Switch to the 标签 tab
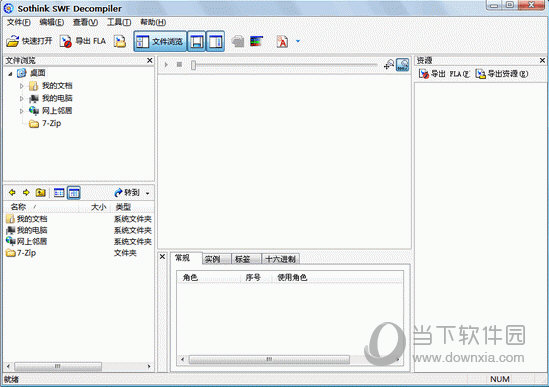This screenshot has height=387, width=549. click(246, 259)
